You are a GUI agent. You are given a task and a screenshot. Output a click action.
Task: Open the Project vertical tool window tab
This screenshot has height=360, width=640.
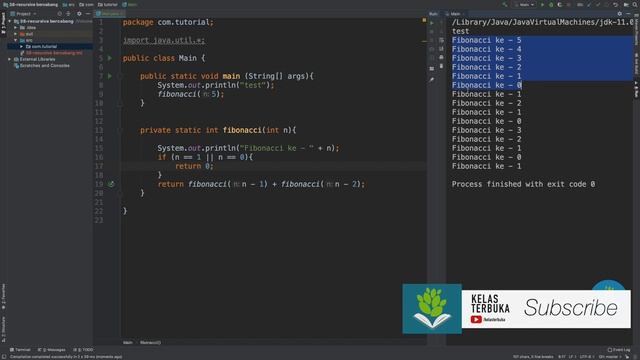[x=3, y=23]
